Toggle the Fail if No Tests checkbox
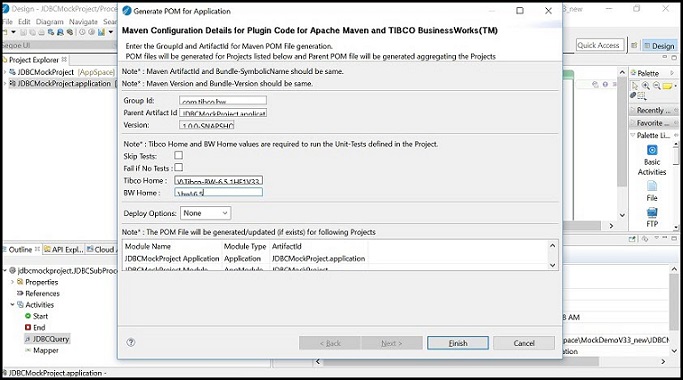The image size is (683, 380). point(179,167)
